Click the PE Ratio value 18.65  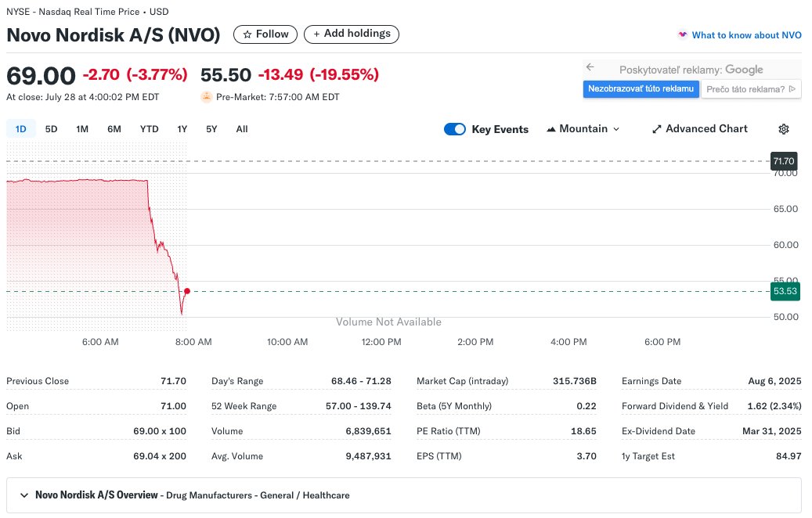tap(583, 431)
